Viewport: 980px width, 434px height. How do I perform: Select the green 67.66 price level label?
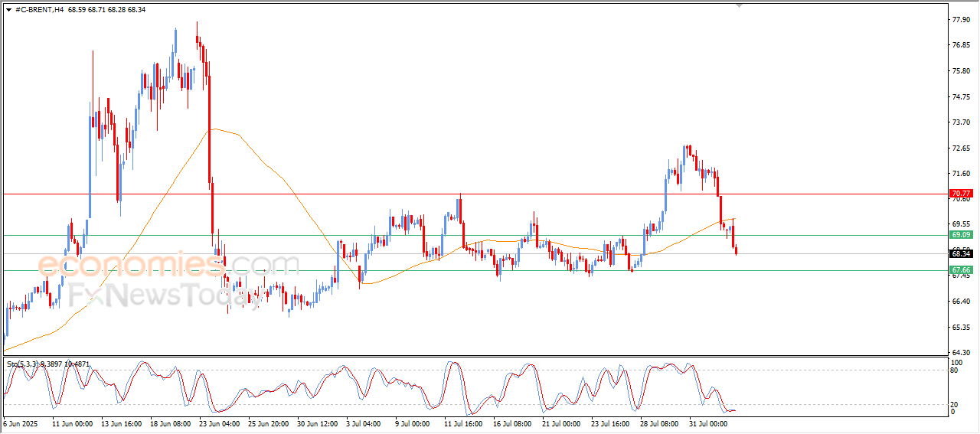961,270
